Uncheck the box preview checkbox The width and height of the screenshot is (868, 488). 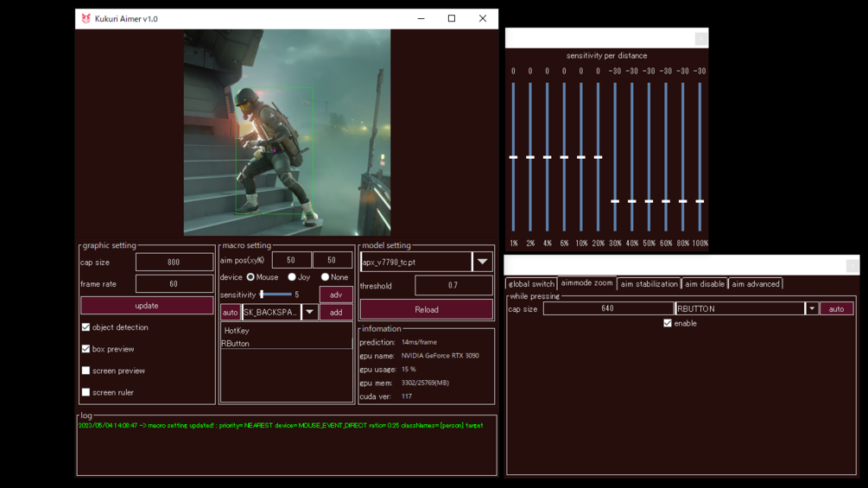[x=86, y=349]
